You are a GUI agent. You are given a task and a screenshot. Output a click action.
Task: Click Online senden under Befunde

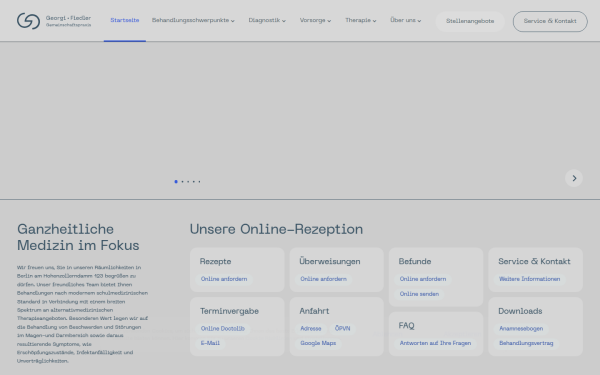[419, 294]
